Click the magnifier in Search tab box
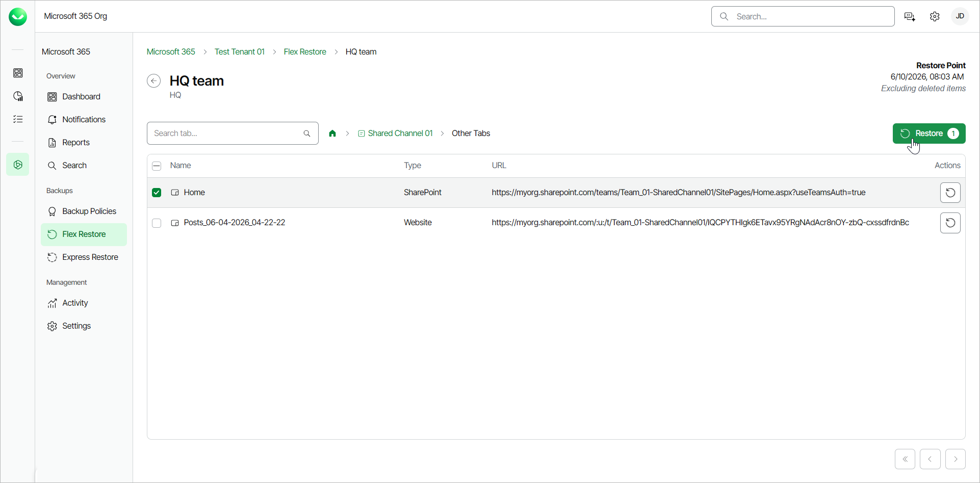 (x=307, y=133)
